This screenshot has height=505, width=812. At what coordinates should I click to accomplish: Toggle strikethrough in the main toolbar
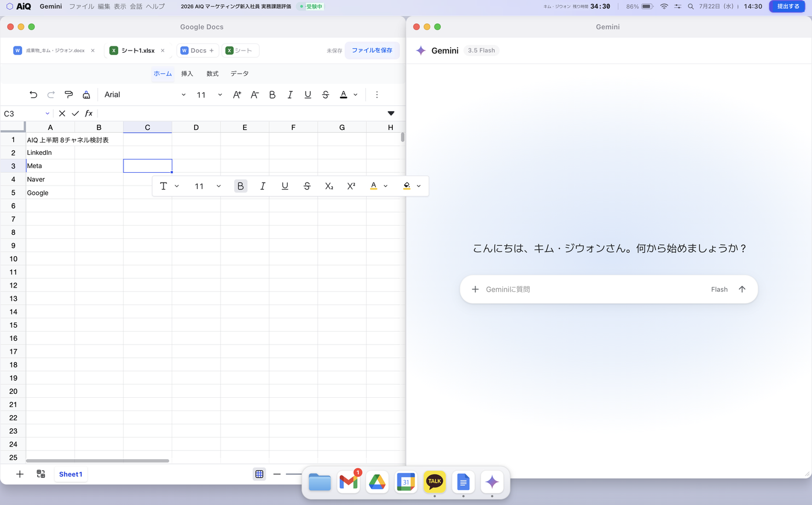pos(325,95)
